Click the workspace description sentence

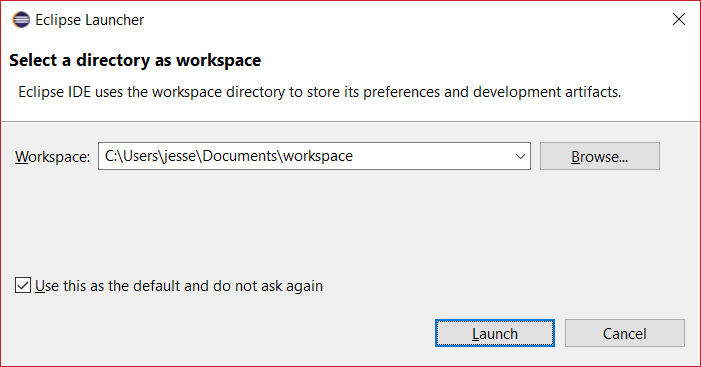point(320,92)
